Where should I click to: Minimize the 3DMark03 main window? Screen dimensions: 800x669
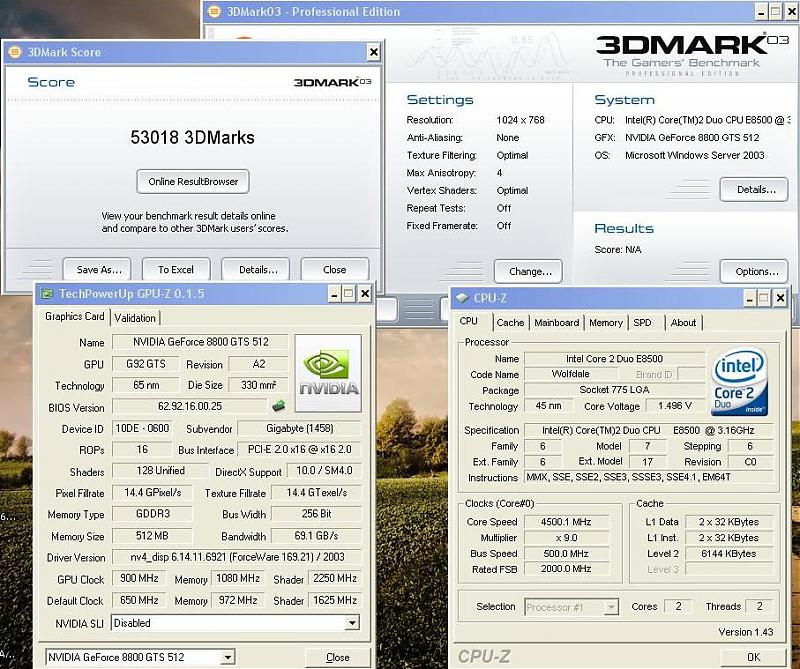tap(761, 11)
